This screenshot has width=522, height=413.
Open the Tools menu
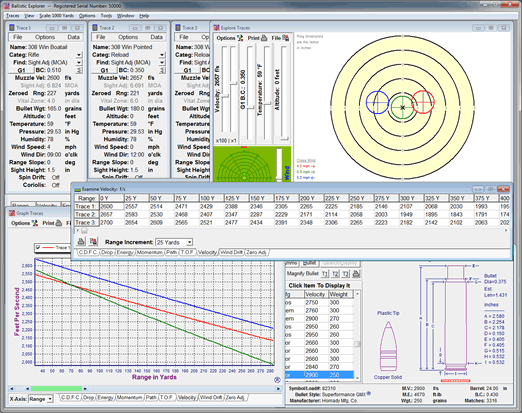click(106, 16)
